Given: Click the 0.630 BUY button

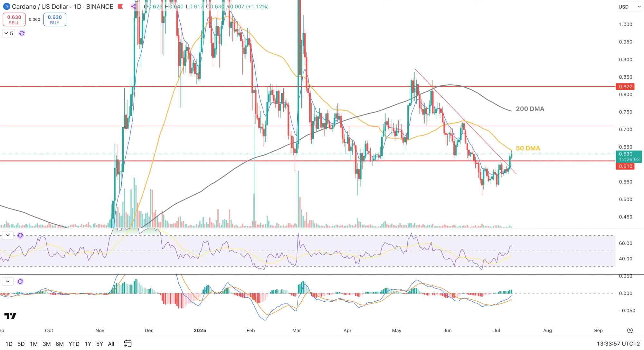Looking at the screenshot, I should pos(55,20).
